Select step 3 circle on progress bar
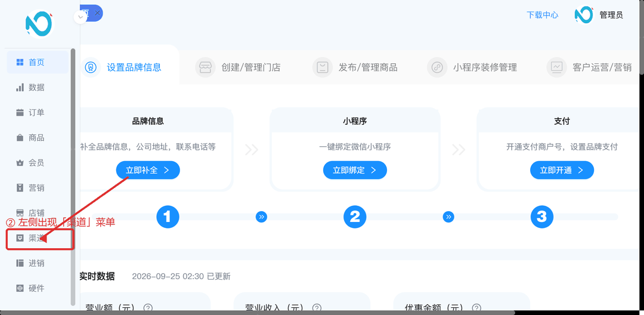Image resolution: width=644 pixels, height=315 pixels. [541, 217]
